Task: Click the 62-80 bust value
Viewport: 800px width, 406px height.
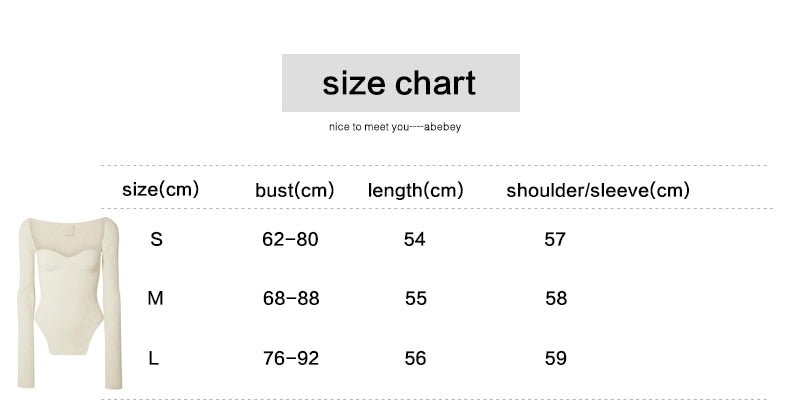Action: pyautogui.click(x=290, y=239)
